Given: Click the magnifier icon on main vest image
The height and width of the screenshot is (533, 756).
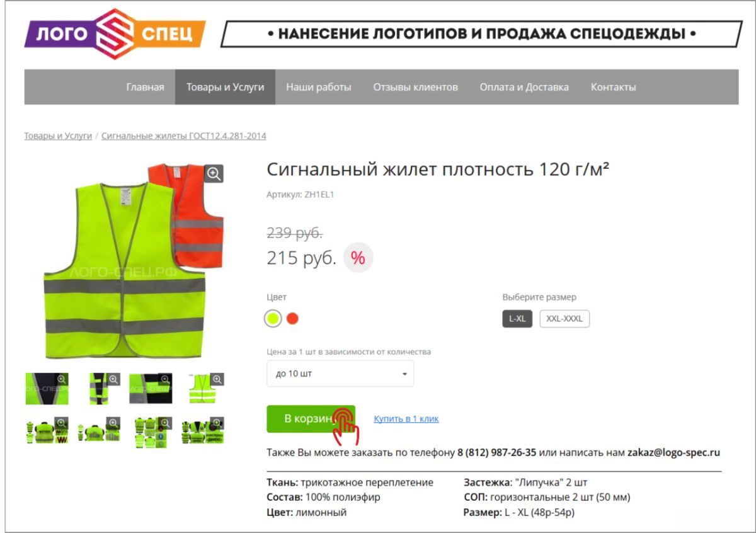Looking at the screenshot, I should [x=214, y=174].
